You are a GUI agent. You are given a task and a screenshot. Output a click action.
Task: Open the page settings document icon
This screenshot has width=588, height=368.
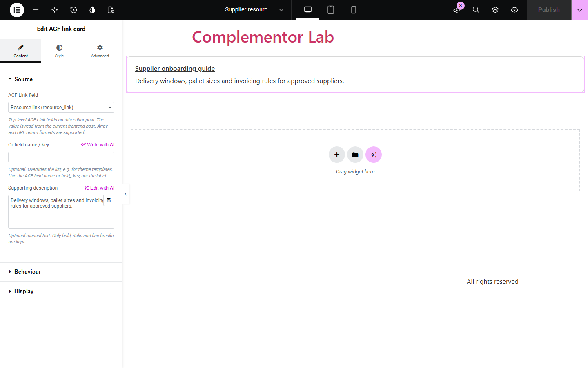coord(111,10)
